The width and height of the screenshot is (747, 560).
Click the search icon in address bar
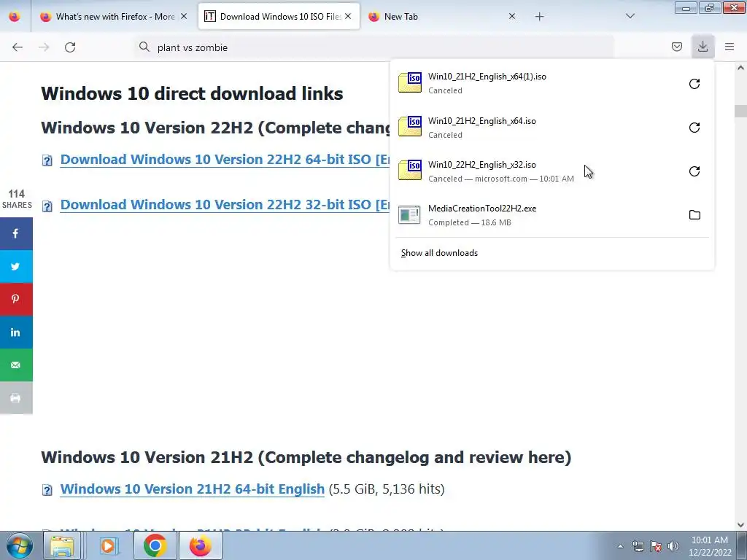point(144,47)
